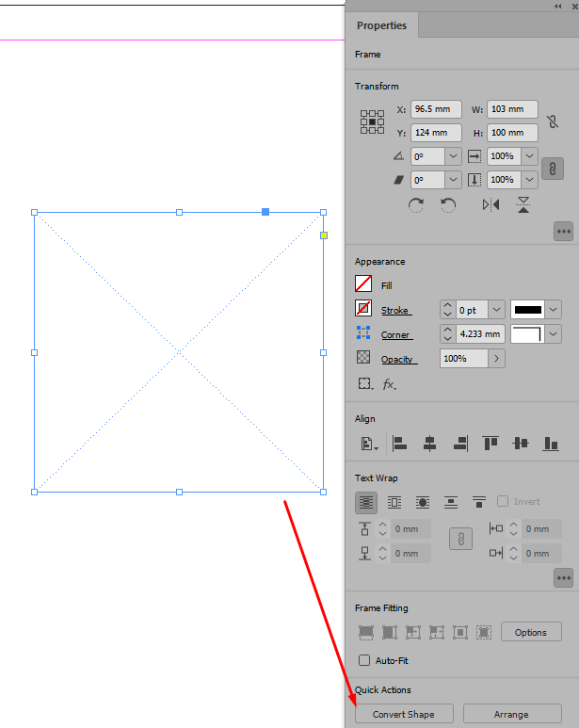Fill frame proportionally
The width and height of the screenshot is (579, 728).
pyautogui.click(x=366, y=632)
